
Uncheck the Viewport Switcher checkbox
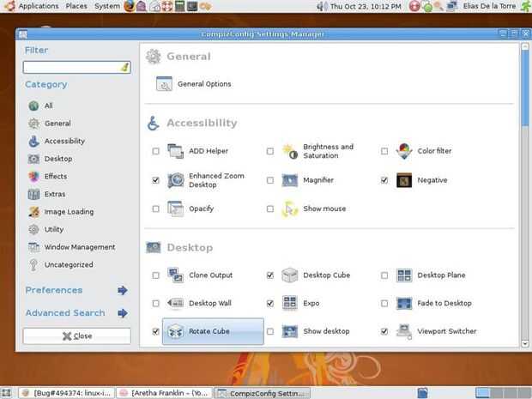click(x=384, y=331)
